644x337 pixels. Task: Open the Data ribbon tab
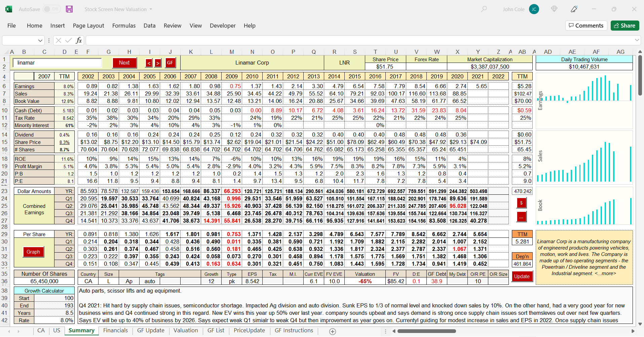149,26
